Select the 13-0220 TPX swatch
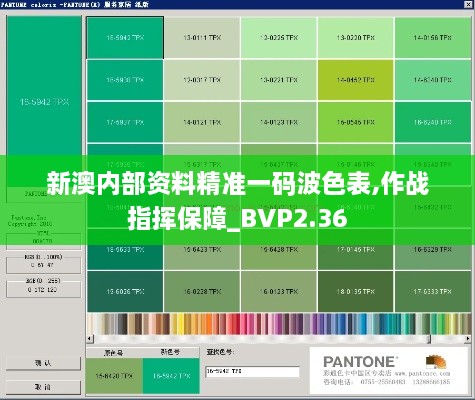Image resolution: width=475 pixels, height=400 pixels. pyautogui.click(x=356, y=38)
